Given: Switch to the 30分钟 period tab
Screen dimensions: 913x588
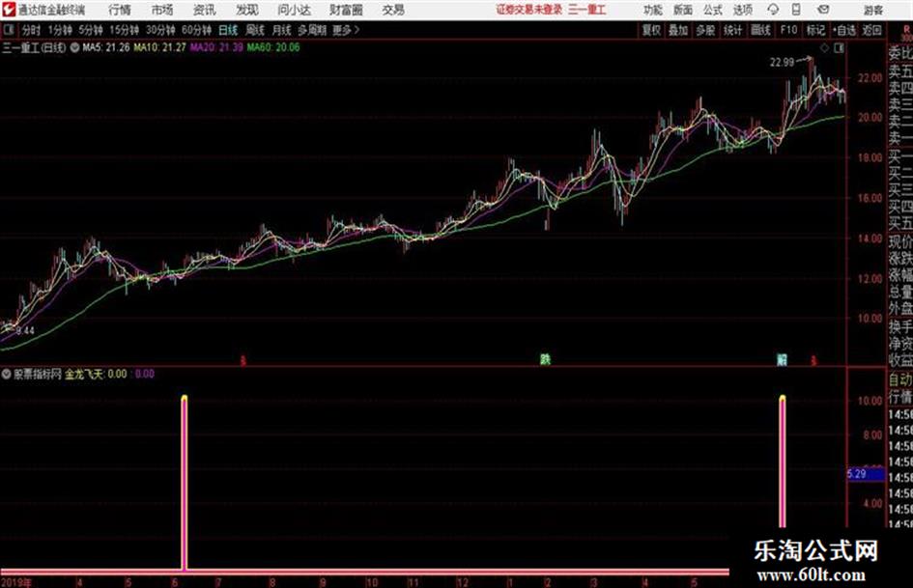Looking at the screenshot, I should 160,30.
